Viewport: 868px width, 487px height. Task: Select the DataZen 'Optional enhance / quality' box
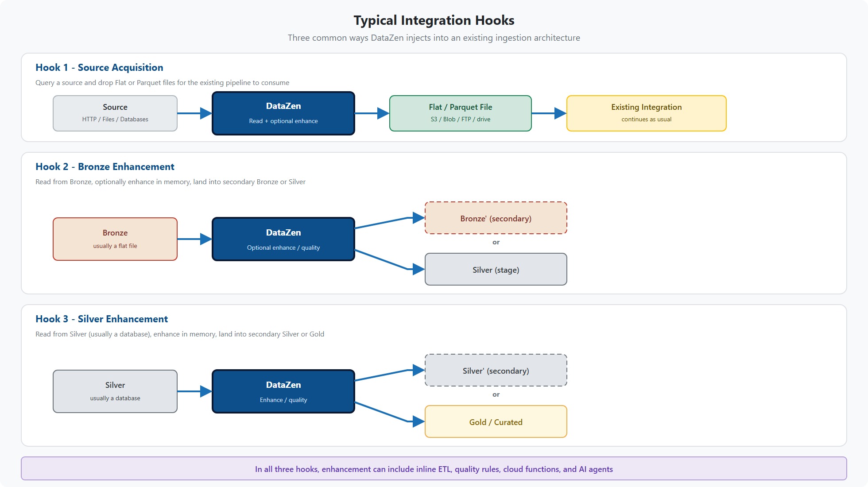pyautogui.click(x=283, y=239)
